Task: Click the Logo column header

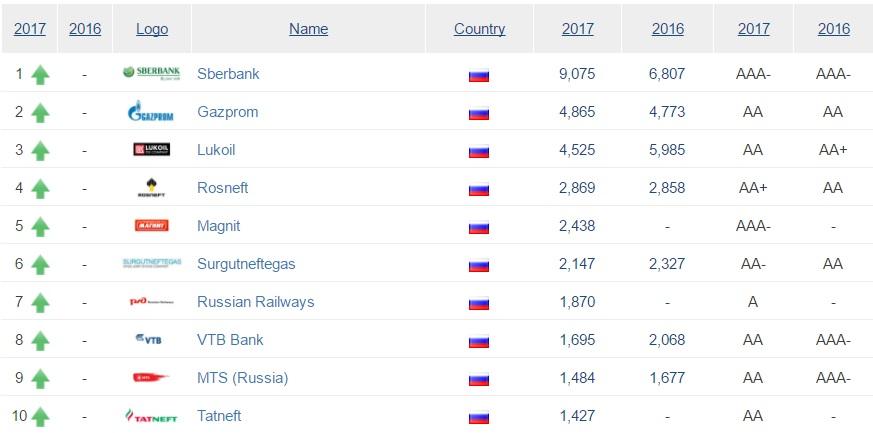Action: click(152, 29)
